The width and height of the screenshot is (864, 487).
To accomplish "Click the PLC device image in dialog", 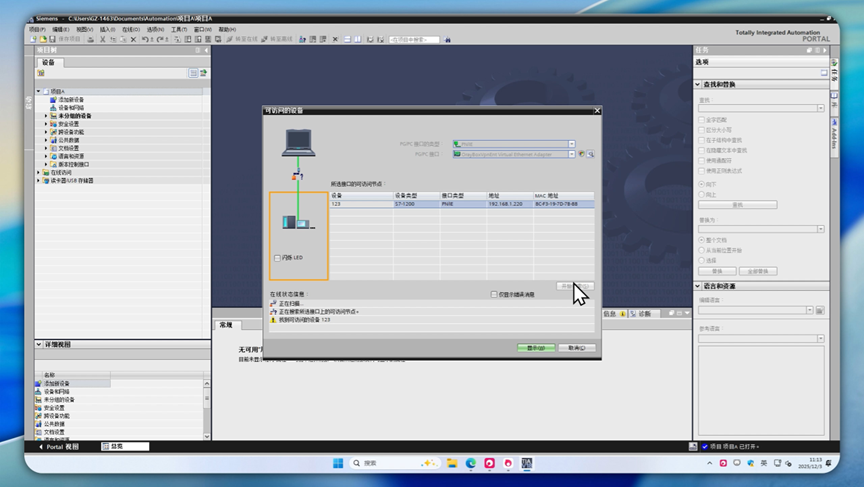I will pos(298,222).
